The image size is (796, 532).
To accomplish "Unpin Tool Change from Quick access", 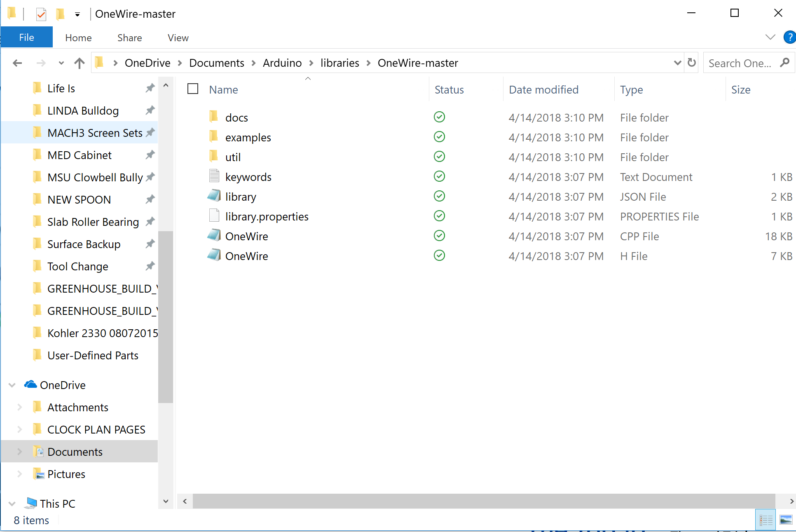I will 150,266.
